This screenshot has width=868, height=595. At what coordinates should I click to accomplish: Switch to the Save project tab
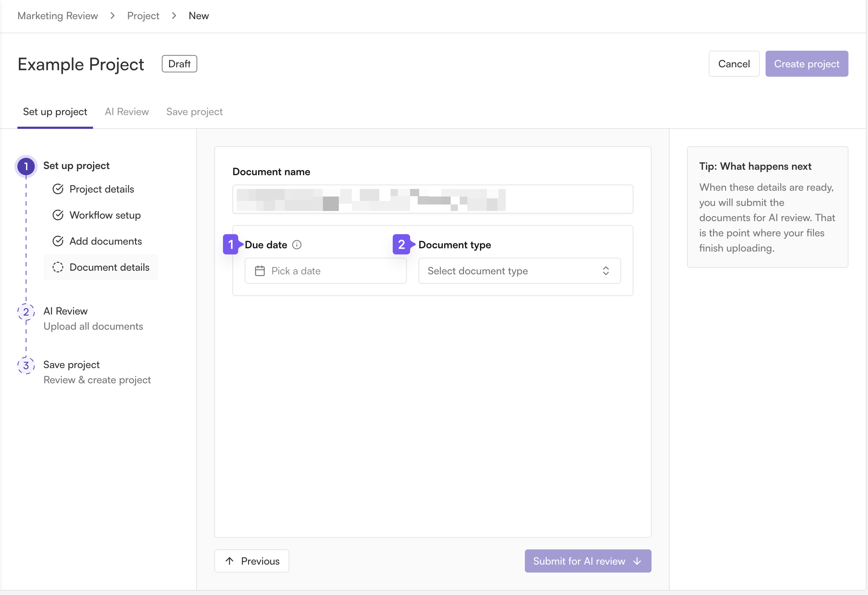point(194,112)
